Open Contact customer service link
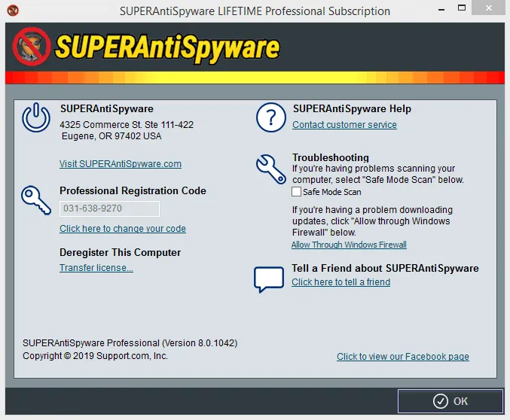Viewport: 510px width, 420px height. click(x=344, y=124)
